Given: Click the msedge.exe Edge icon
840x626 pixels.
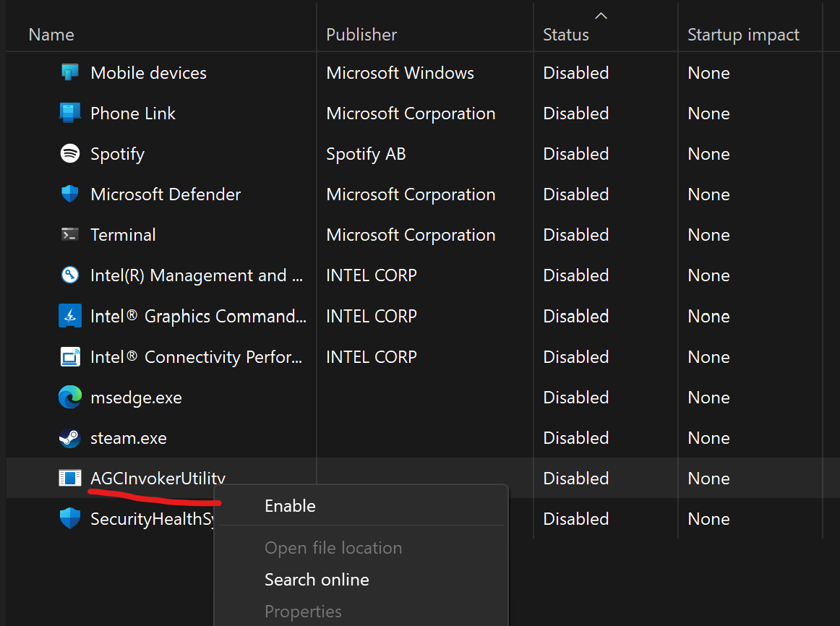Looking at the screenshot, I should tap(69, 398).
